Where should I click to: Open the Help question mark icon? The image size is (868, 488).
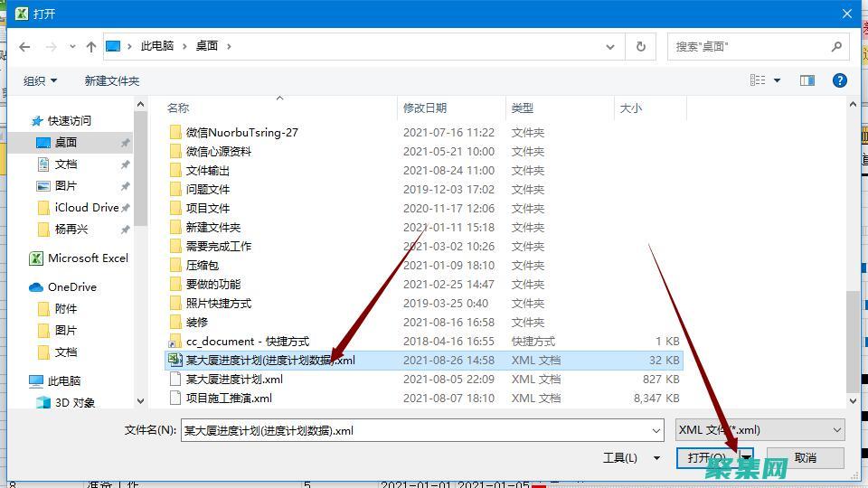click(840, 80)
